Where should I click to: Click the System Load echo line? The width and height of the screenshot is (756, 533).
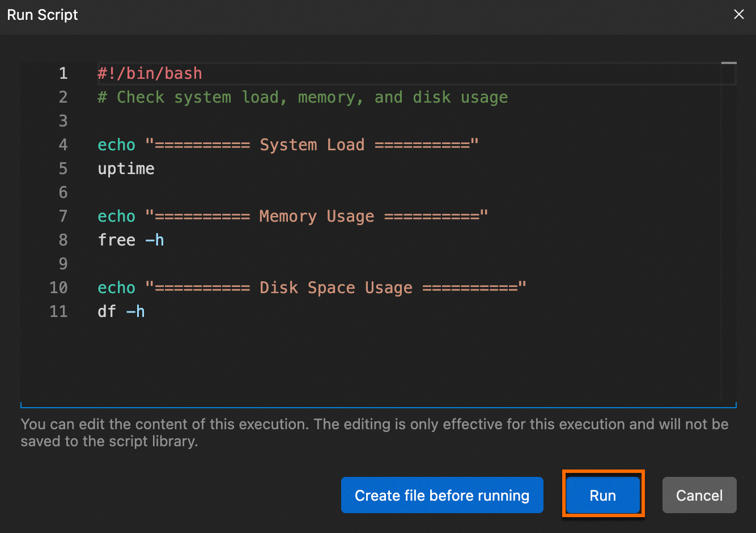coord(288,145)
